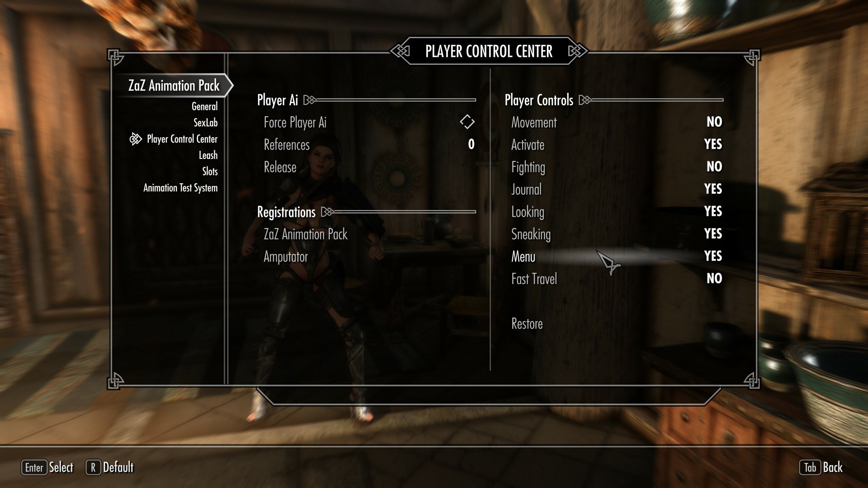Select ZaZ Animation Pack in Registrations
This screenshot has height=488, width=868.
point(305,233)
